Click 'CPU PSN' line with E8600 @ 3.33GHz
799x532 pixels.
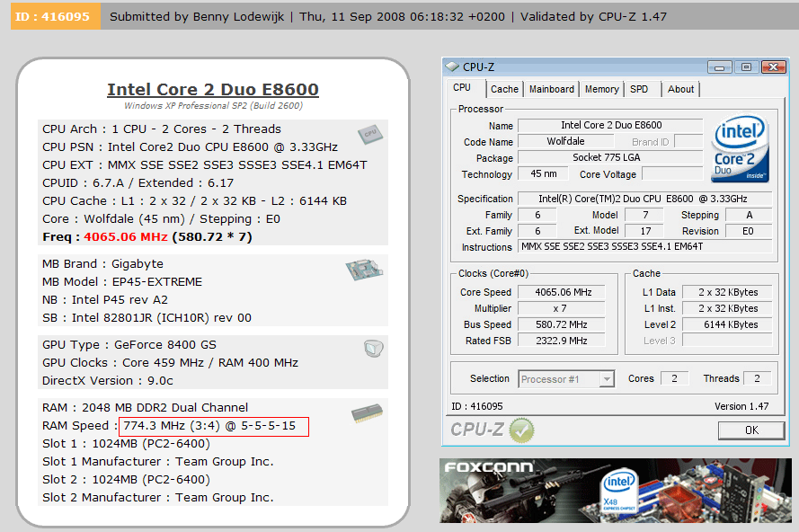[x=190, y=147]
